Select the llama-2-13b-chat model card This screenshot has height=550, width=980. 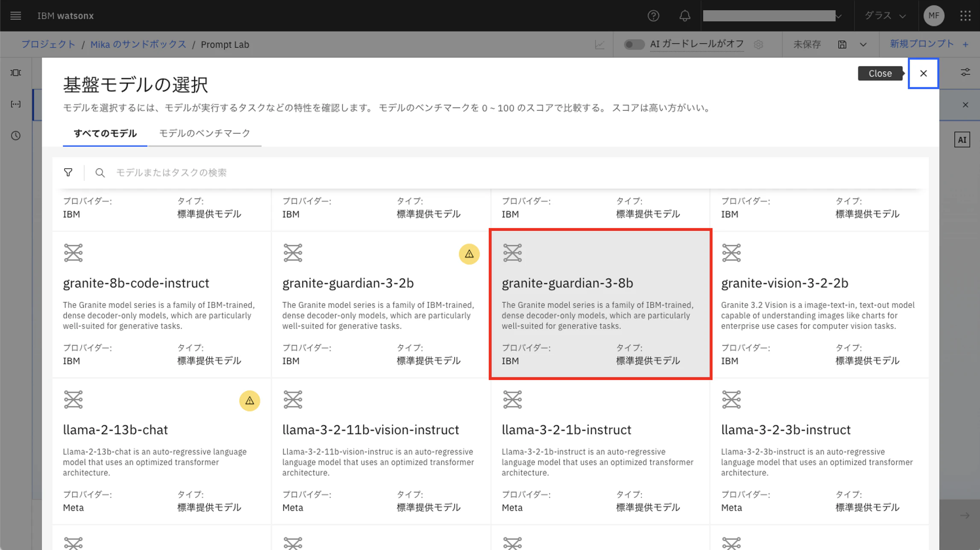tap(161, 452)
